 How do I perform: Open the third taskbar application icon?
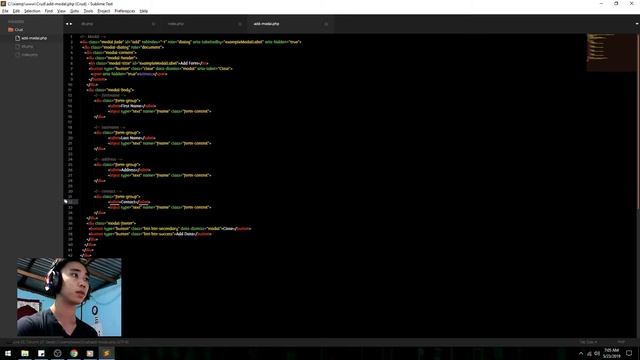coord(41,353)
